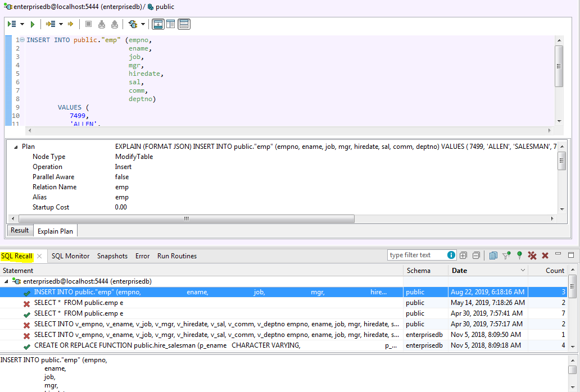Click the Explain Plan scroll down arrow
This screenshot has width=580, height=392.
point(562,209)
